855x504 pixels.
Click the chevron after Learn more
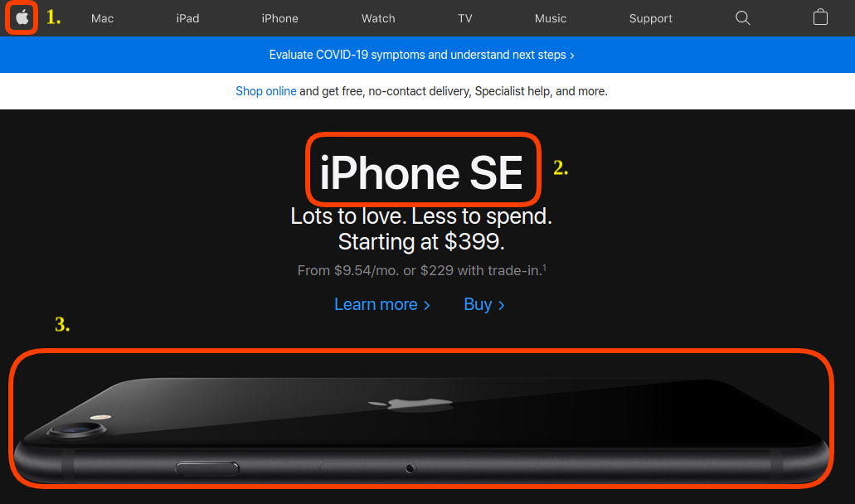[427, 306]
